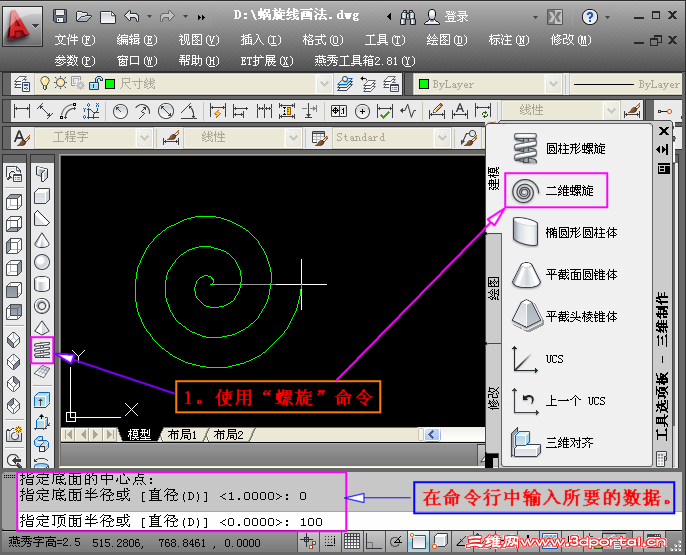Open the Text Style icon
This screenshot has height=555, width=686.
(x=21, y=138)
